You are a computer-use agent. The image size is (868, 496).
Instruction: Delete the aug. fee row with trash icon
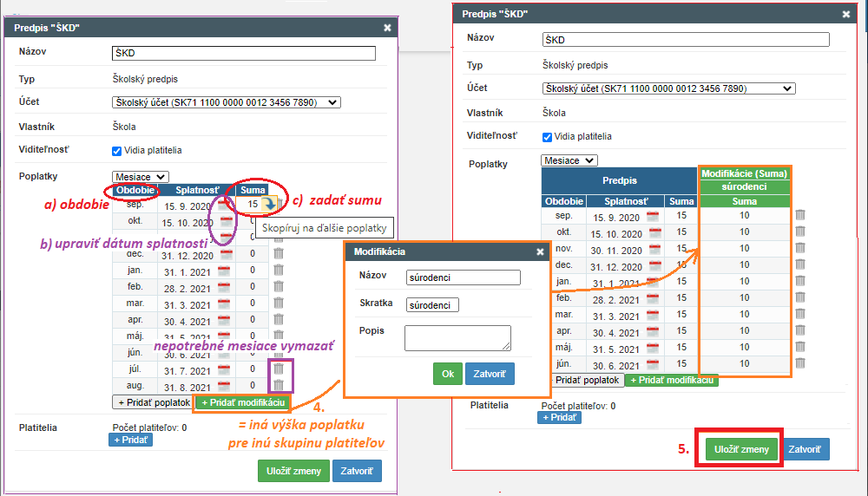[279, 385]
